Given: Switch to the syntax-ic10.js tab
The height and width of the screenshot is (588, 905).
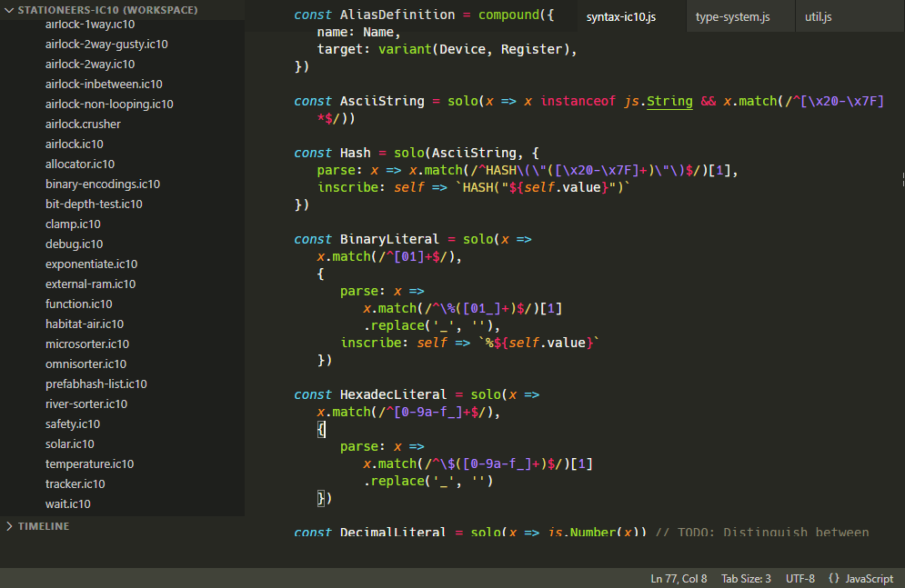Looking at the screenshot, I should click(x=621, y=16).
